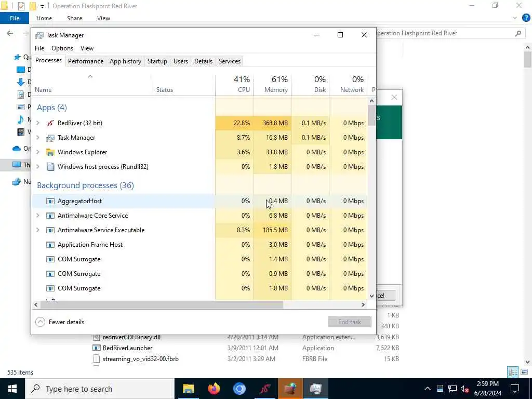Viewport: 532px width, 399px height.
Task: Sort processes by Network column
Action: pyautogui.click(x=349, y=84)
